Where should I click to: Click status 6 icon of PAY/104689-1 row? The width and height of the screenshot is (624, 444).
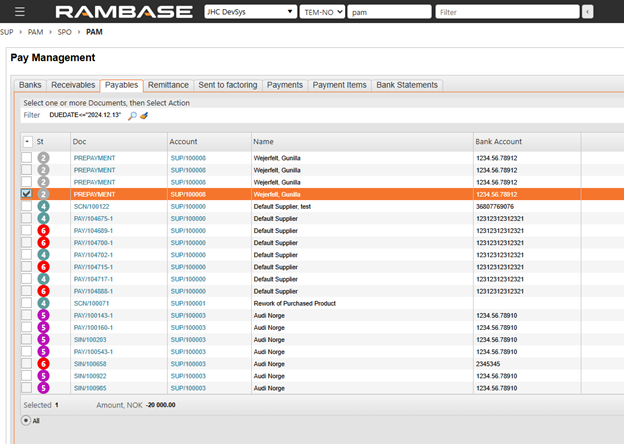44,230
